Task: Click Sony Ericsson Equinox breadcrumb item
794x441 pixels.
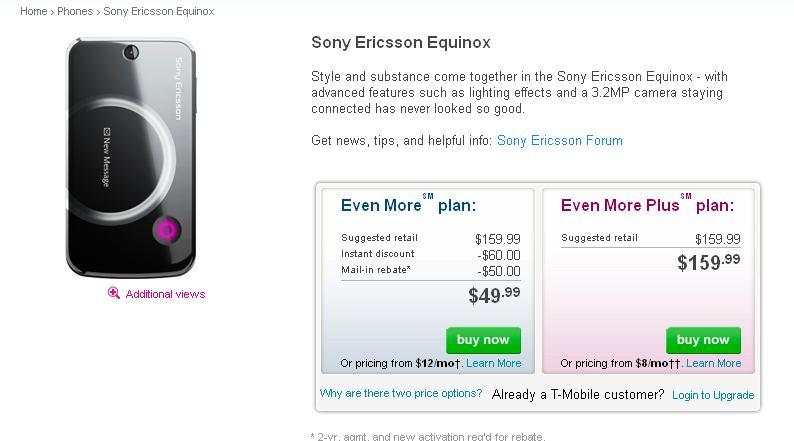Action: pyautogui.click(x=158, y=11)
